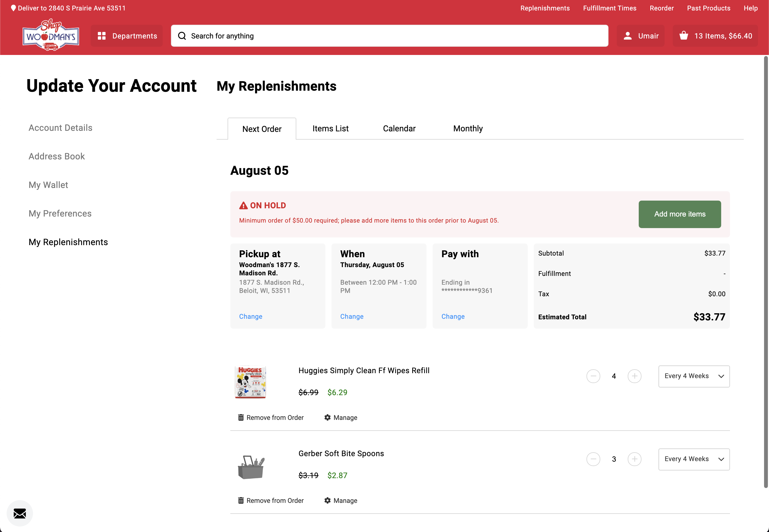
Task: Select My Replenishments in the sidebar
Action: (68, 242)
